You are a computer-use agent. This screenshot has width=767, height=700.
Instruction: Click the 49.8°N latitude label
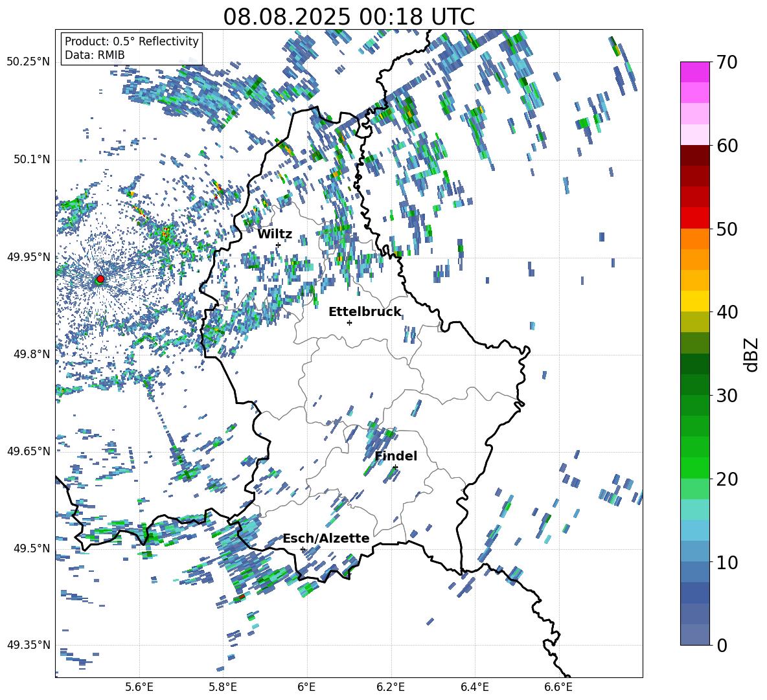point(31,354)
